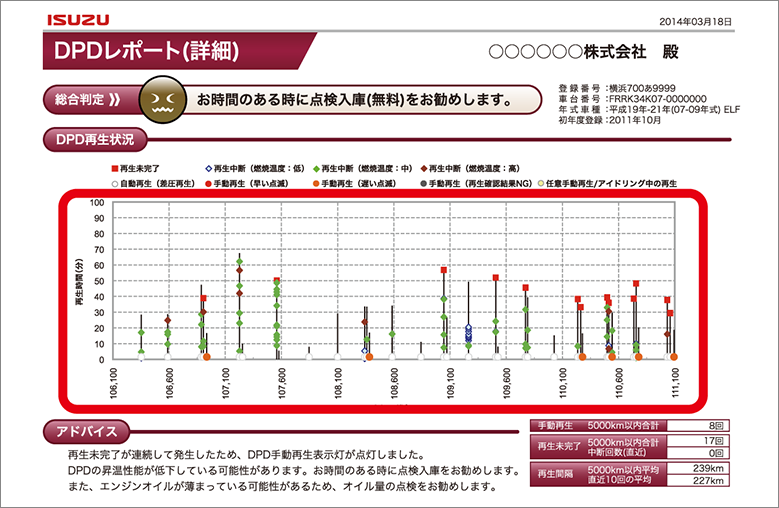Click the 点検入庫 recommendation message box
The height and width of the screenshot is (508, 779).
click(355, 100)
